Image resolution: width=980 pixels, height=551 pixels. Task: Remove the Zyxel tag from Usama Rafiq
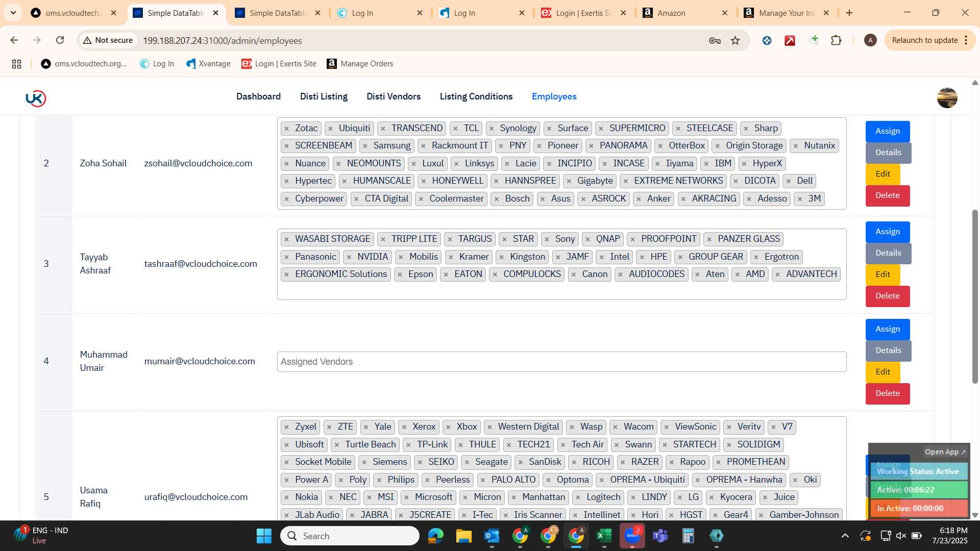tap(286, 427)
